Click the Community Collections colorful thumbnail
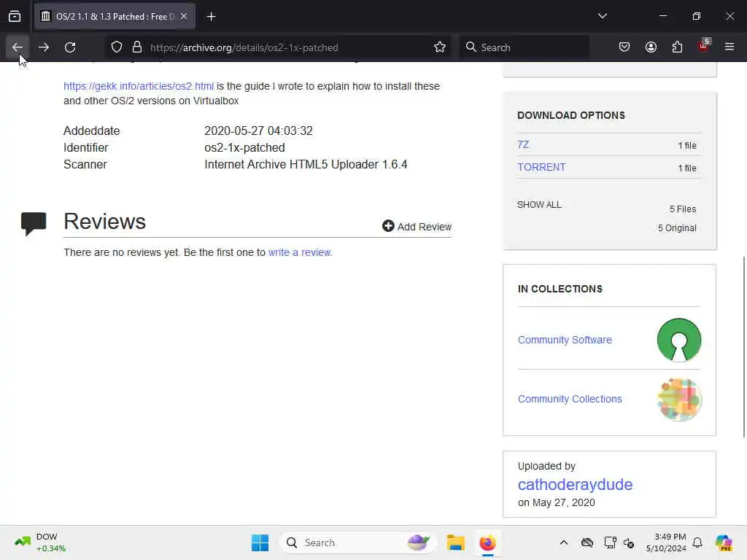This screenshot has width=747, height=560. (679, 399)
